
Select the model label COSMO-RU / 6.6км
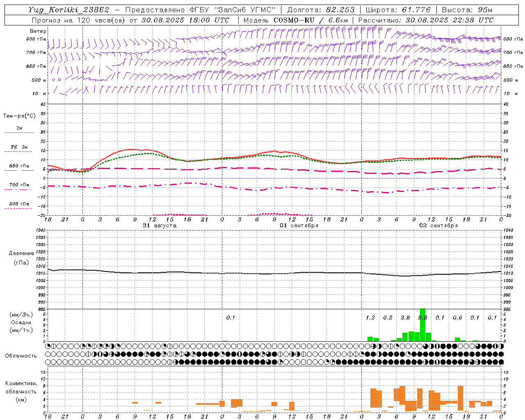pos(311,20)
